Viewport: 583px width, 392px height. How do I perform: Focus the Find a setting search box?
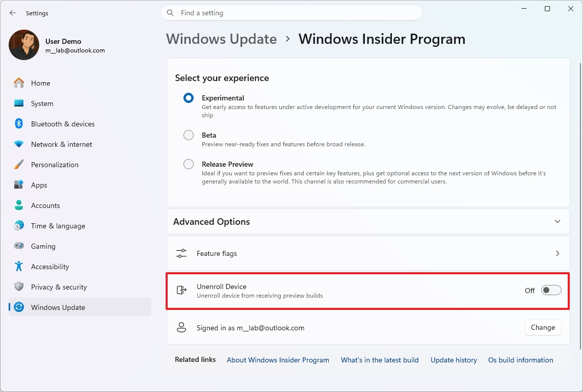coord(291,13)
